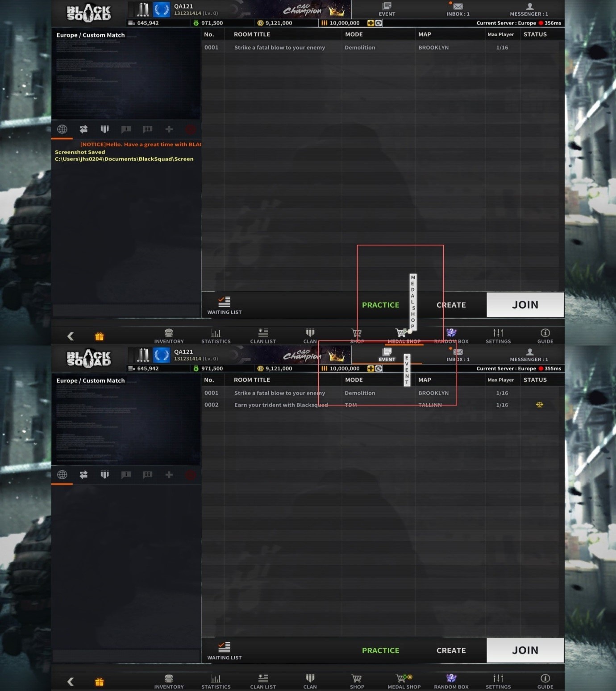The image size is (616, 691).
Task: Click JOIN in the upper game screen
Action: tap(525, 305)
